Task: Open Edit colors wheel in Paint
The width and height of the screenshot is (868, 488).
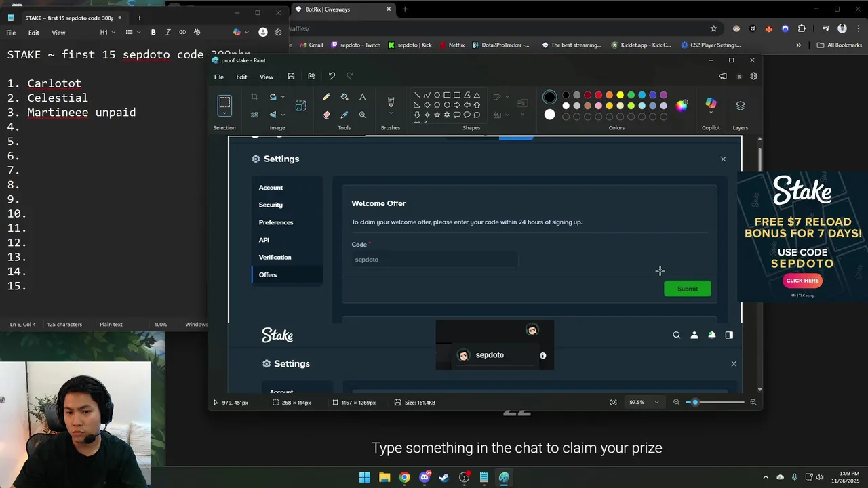Action: (x=682, y=105)
